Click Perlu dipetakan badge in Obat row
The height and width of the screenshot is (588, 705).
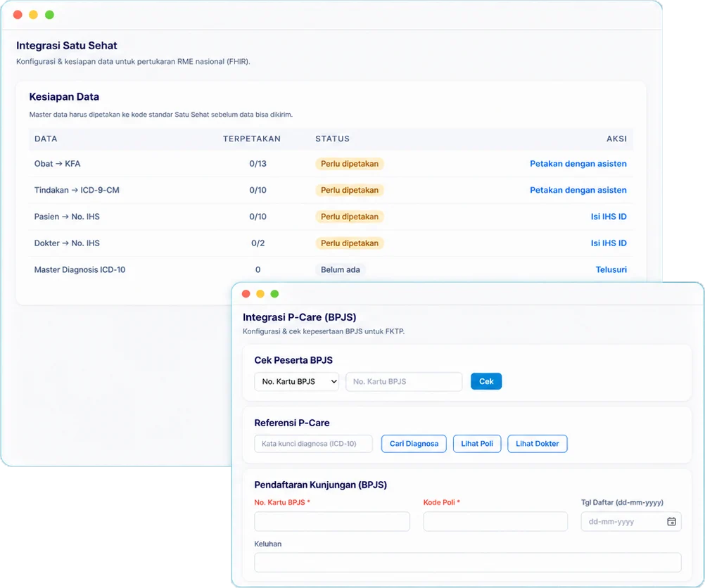(350, 164)
